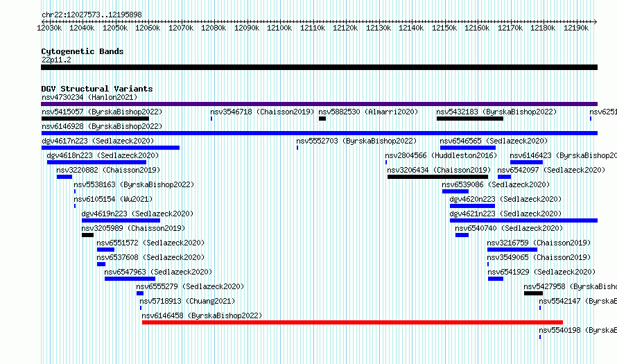The width and height of the screenshot is (617, 364).
Task: Click nsv5552703 (ByrskaBishop2022) label
Action: (356, 141)
